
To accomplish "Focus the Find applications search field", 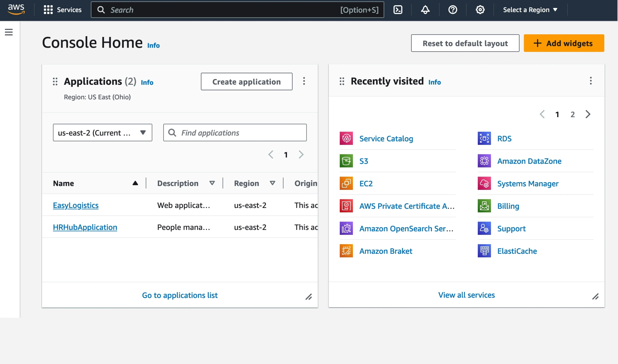I will pyautogui.click(x=242, y=133).
